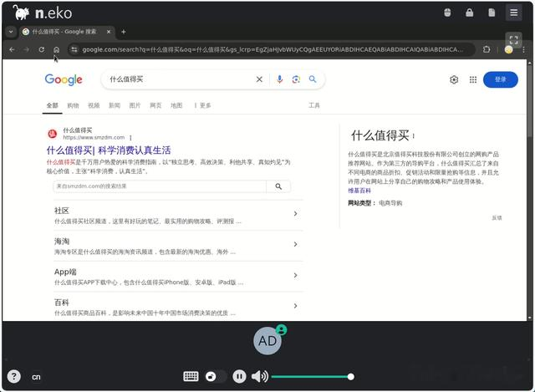
Task: Click the 反馈 feedback link
Action: 497,217
